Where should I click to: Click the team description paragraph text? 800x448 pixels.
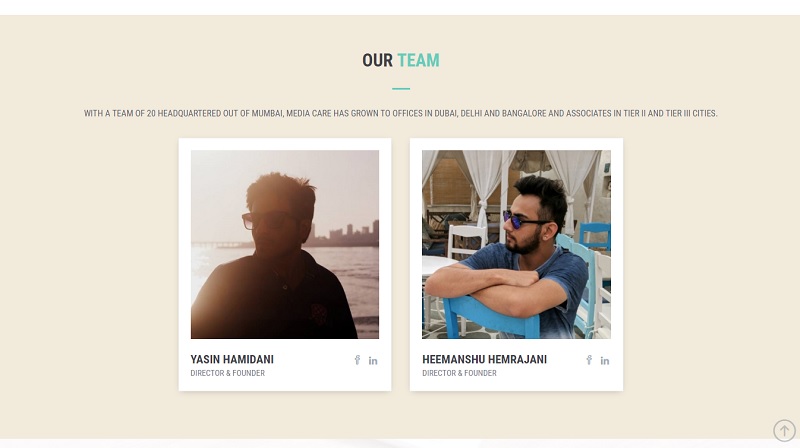(401, 113)
